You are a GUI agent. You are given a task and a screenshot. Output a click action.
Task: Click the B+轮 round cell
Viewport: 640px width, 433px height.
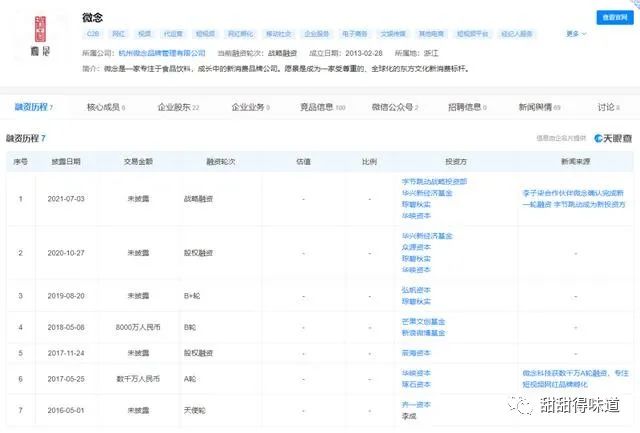(x=192, y=296)
